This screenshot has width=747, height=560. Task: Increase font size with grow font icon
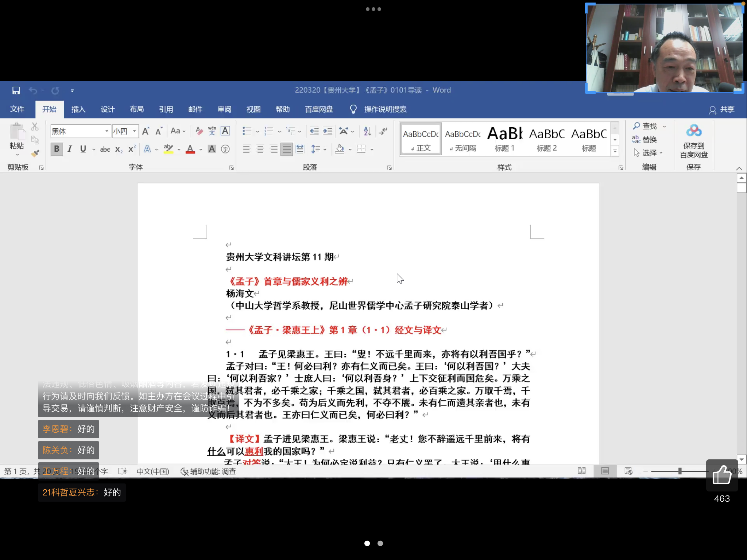click(x=146, y=131)
